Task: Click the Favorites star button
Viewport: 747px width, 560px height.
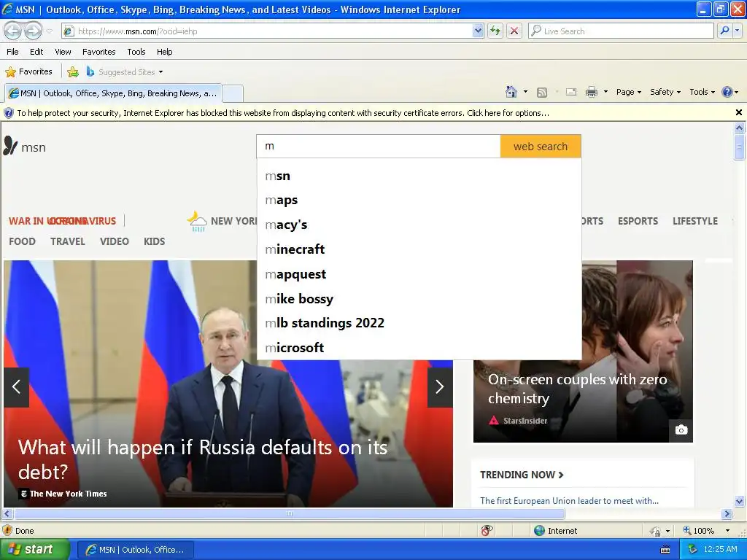Action: [x=28, y=72]
